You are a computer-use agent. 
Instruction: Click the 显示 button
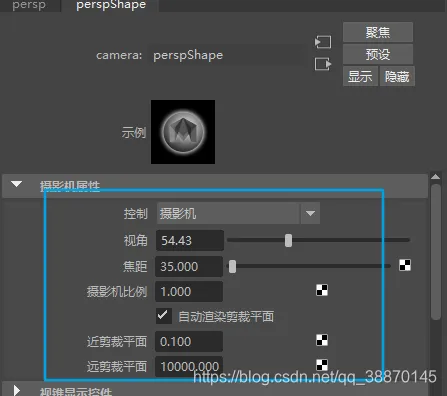(360, 76)
